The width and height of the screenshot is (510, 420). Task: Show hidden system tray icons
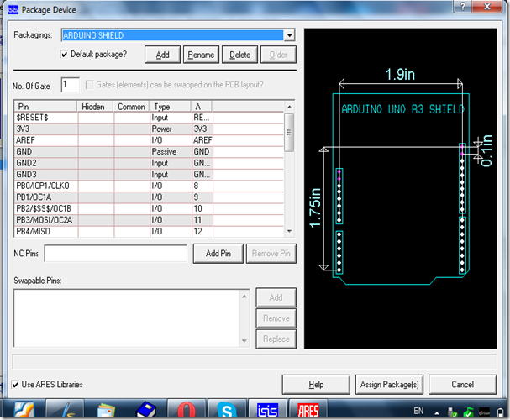(437, 413)
